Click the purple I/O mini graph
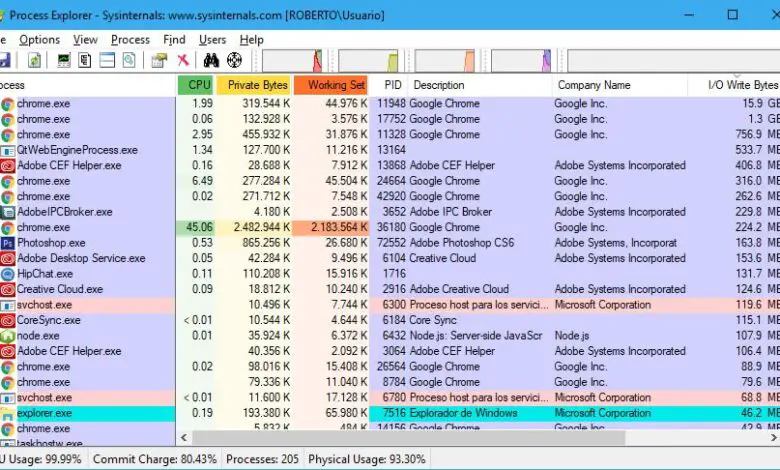 coord(521,61)
